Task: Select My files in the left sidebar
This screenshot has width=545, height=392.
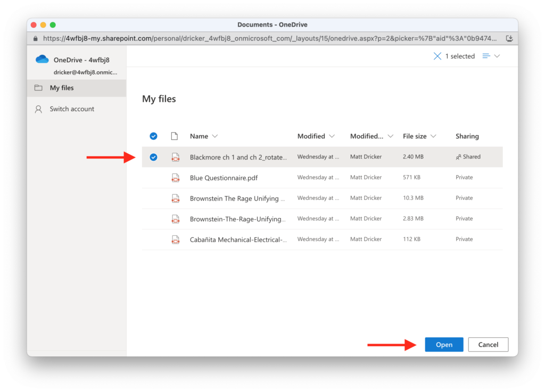Action: click(x=62, y=87)
